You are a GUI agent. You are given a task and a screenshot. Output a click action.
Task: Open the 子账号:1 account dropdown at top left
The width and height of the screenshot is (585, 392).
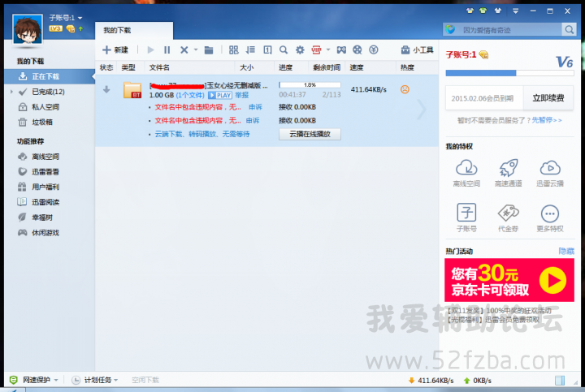pos(66,18)
